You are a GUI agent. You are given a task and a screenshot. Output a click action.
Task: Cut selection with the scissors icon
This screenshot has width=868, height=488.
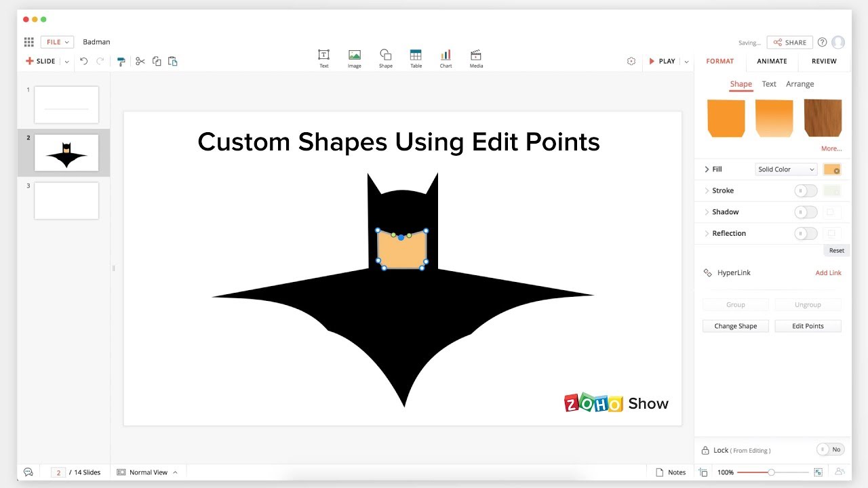[140, 61]
